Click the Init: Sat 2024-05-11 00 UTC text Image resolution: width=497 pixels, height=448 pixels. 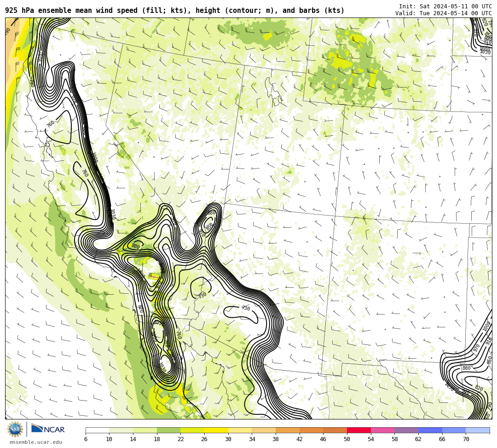point(445,6)
